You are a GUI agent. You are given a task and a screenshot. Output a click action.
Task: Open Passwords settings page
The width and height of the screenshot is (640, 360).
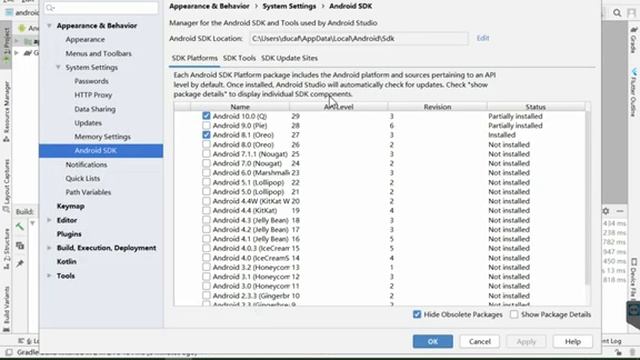pyautogui.click(x=91, y=81)
